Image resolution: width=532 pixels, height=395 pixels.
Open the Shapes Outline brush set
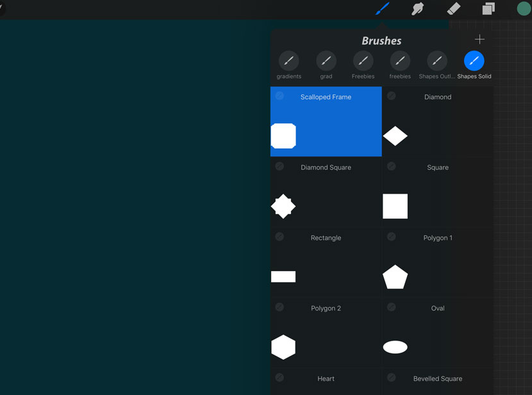pos(437,65)
